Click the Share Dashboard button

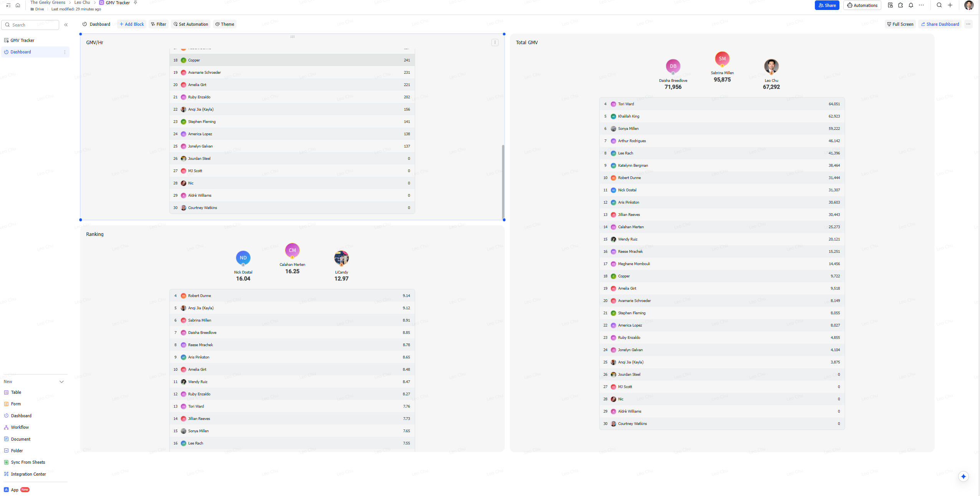940,24
